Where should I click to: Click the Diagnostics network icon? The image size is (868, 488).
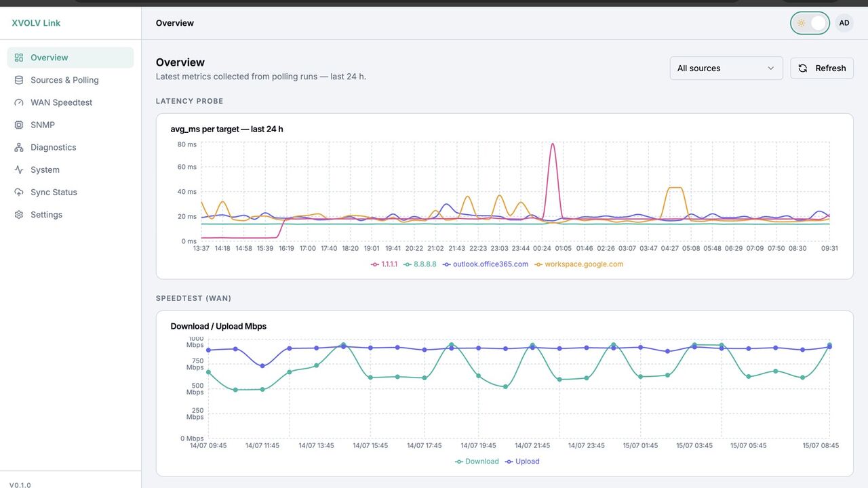click(19, 147)
